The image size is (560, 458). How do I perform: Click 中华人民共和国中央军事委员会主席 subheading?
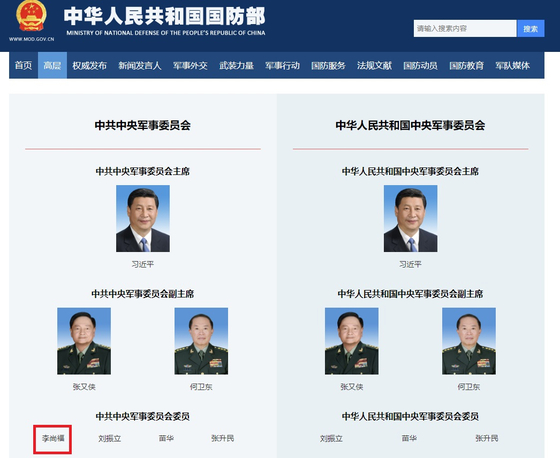point(410,171)
